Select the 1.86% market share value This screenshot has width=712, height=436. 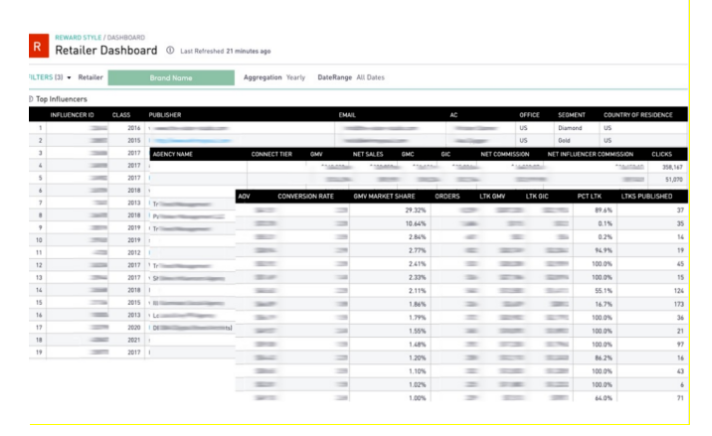(x=417, y=304)
